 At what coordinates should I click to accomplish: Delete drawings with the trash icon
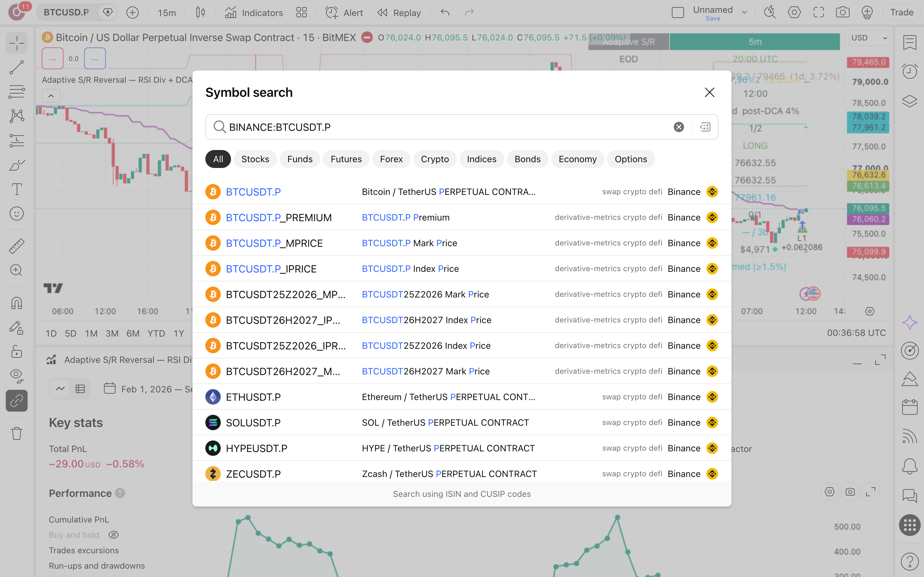[16, 433]
